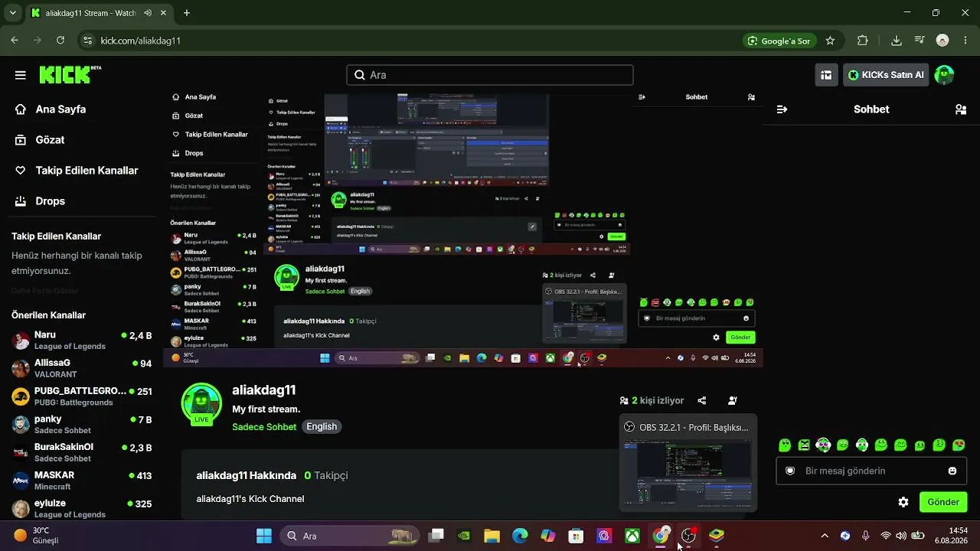The image size is (980, 551).
Task: Open the Kick store chest icon
Action: [826, 75]
